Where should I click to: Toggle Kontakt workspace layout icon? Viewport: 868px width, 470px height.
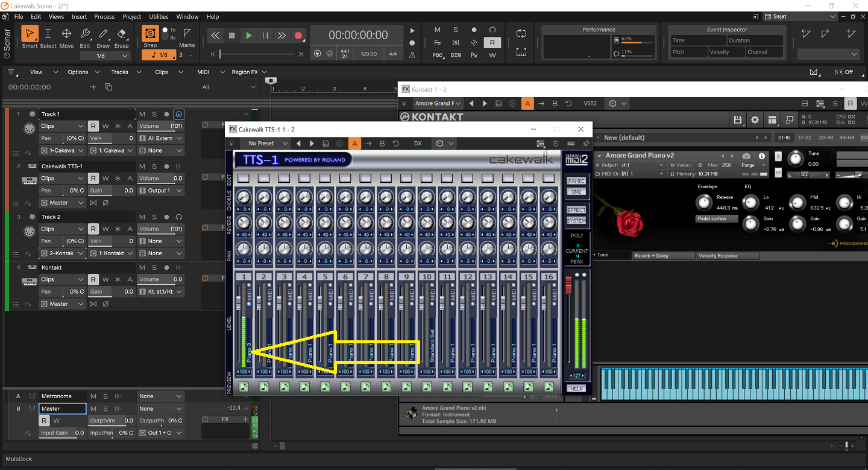(772, 120)
